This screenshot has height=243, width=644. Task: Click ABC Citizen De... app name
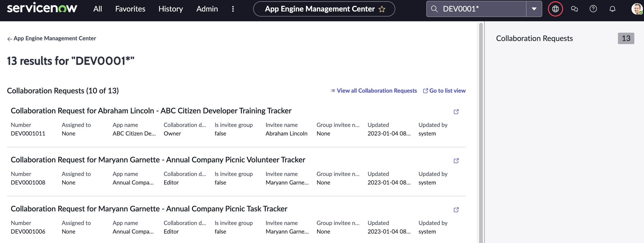tap(134, 133)
